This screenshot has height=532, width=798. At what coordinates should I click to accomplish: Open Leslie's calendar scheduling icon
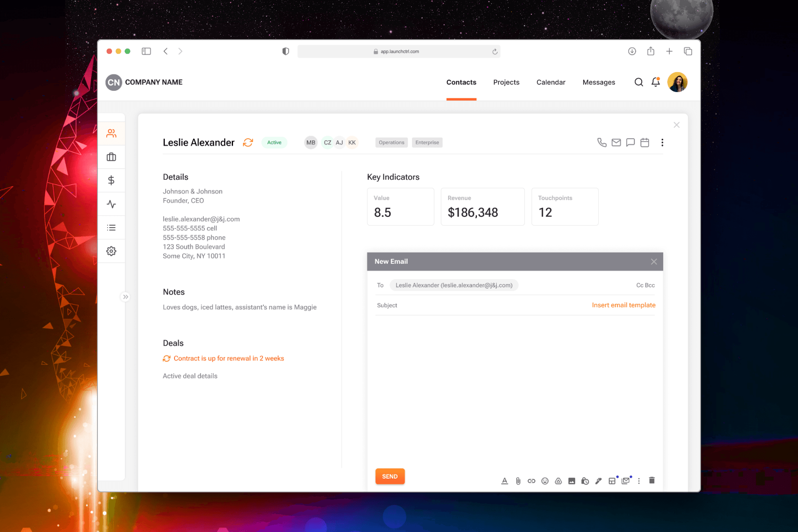click(x=644, y=142)
